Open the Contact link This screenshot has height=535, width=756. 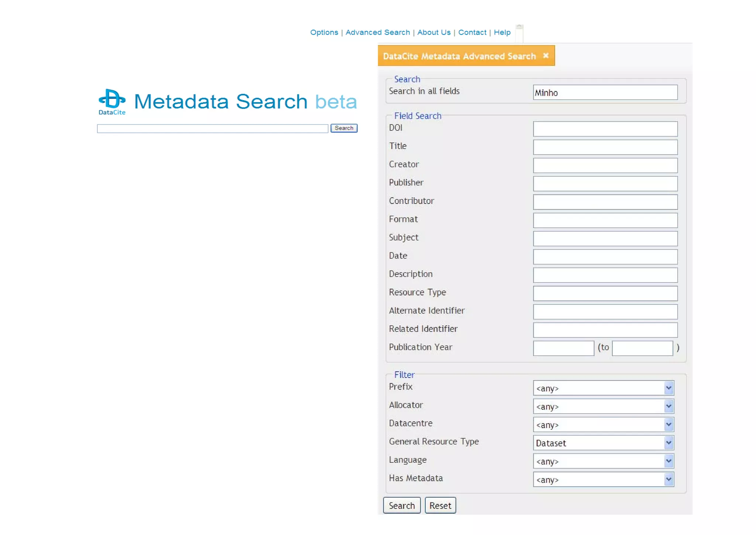472,33
